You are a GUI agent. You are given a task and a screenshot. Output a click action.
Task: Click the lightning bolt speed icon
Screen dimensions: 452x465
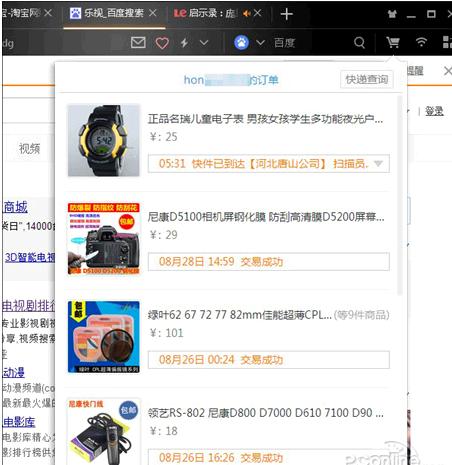(x=184, y=43)
